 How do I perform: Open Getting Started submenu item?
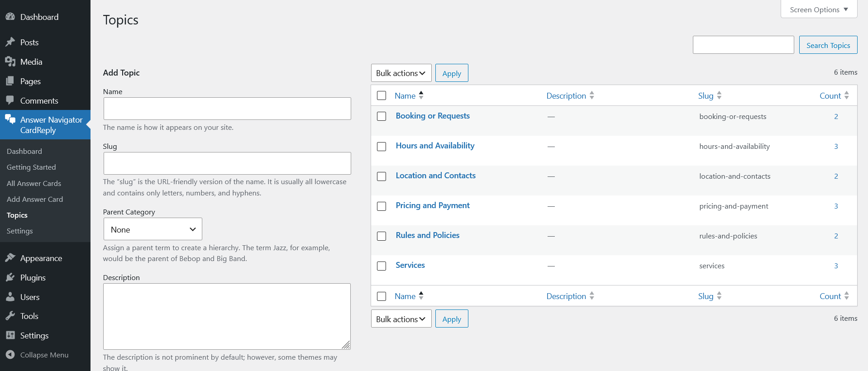(31, 167)
